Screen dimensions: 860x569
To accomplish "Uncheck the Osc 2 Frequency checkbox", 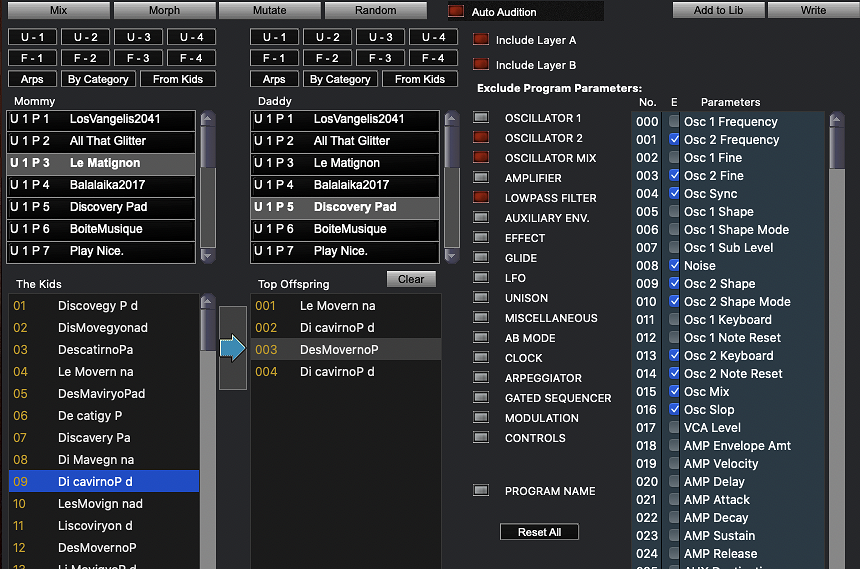I will [x=675, y=140].
